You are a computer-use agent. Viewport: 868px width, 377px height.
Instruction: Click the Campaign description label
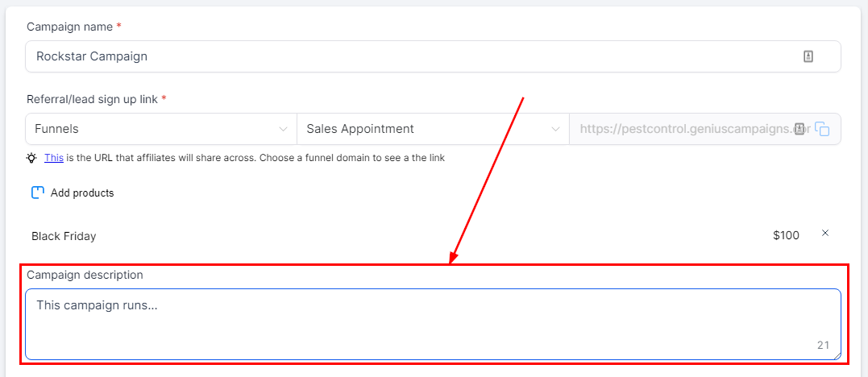[85, 275]
